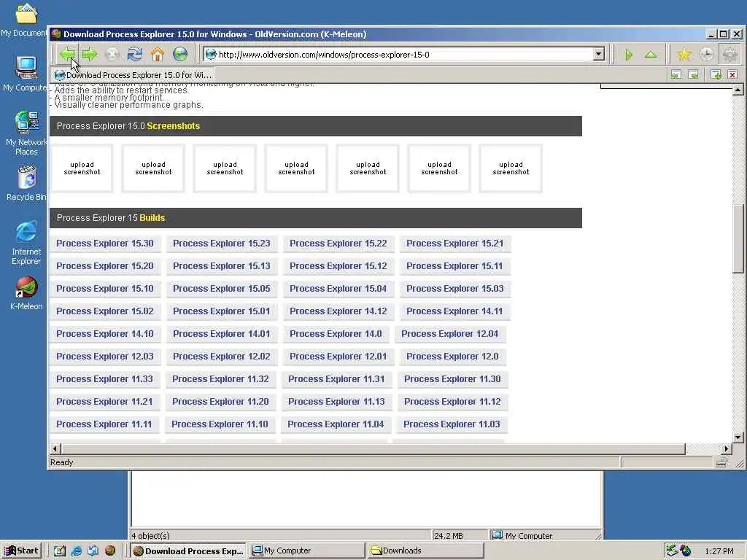Open the Home page icon
The width and height of the screenshot is (747, 560).
(x=158, y=54)
